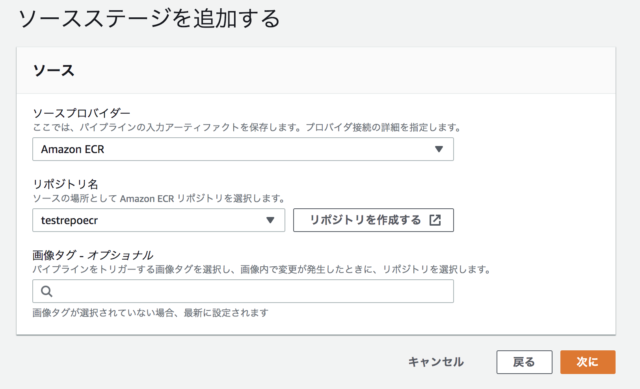Click the ソースステージを追加する page heading
This screenshot has height=389, width=640.
click(x=150, y=19)
